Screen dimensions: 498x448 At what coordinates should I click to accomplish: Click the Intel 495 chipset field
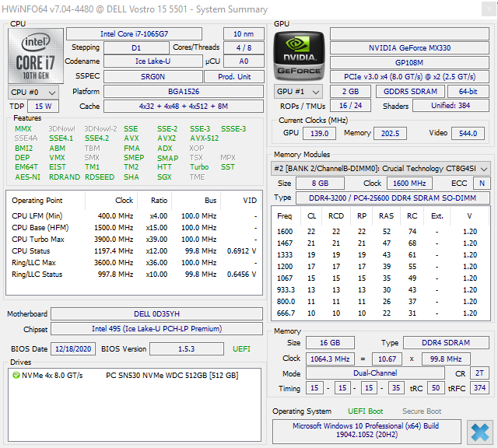coord(156,329)
